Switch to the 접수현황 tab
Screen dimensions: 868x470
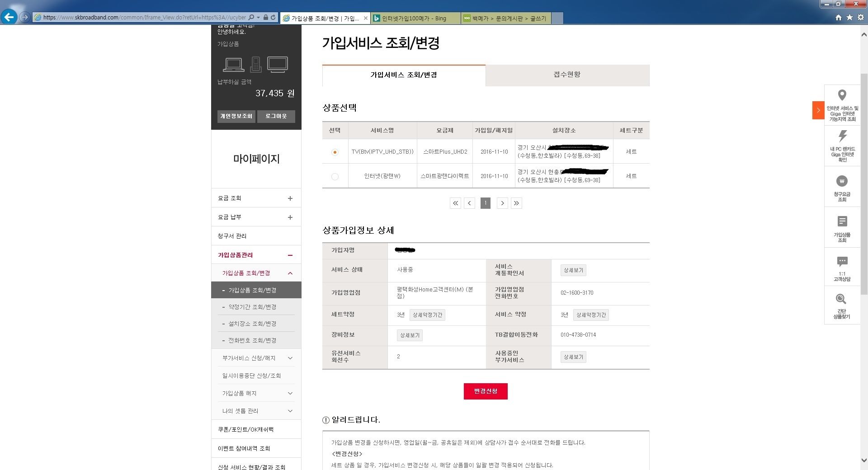(x=567, y=75)
